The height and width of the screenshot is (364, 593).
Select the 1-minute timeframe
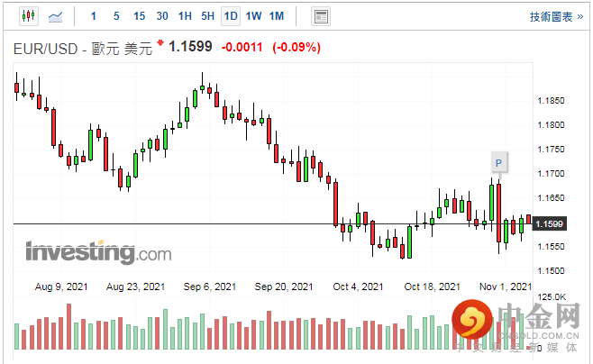tap(94, 16)
